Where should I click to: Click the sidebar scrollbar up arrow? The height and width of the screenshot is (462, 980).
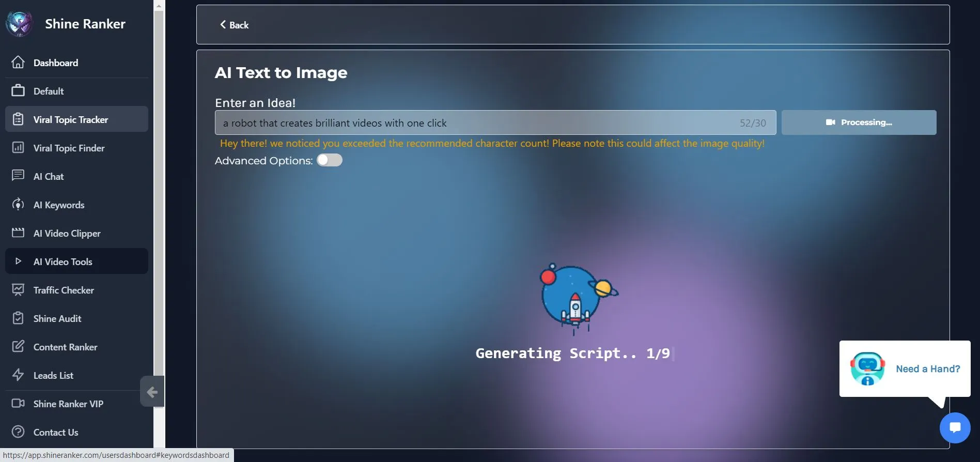[159, 6]
